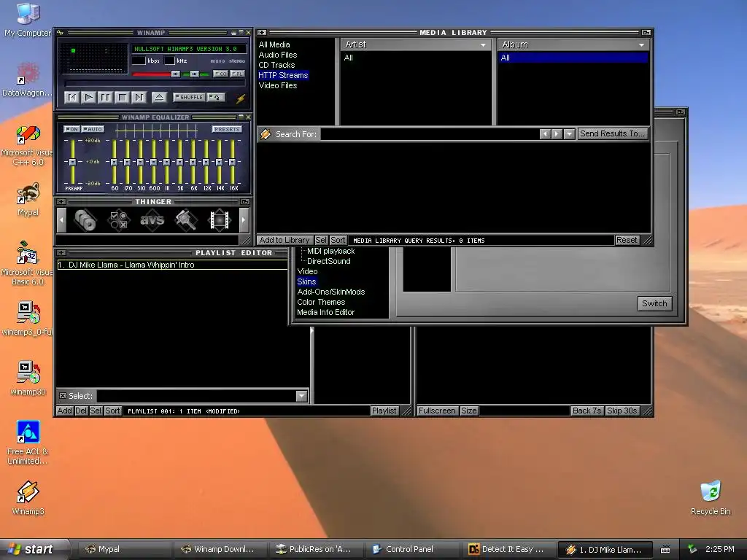The image size is (747, 560).
Task: Click the Back 7s button
Action: [x=587, y=411]
